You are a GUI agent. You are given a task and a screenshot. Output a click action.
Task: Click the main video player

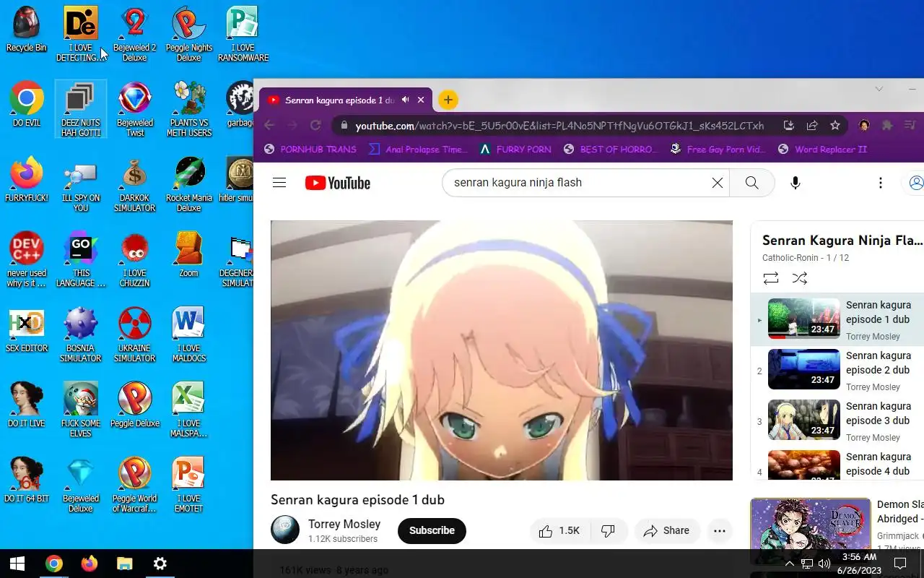pos(502,350)
